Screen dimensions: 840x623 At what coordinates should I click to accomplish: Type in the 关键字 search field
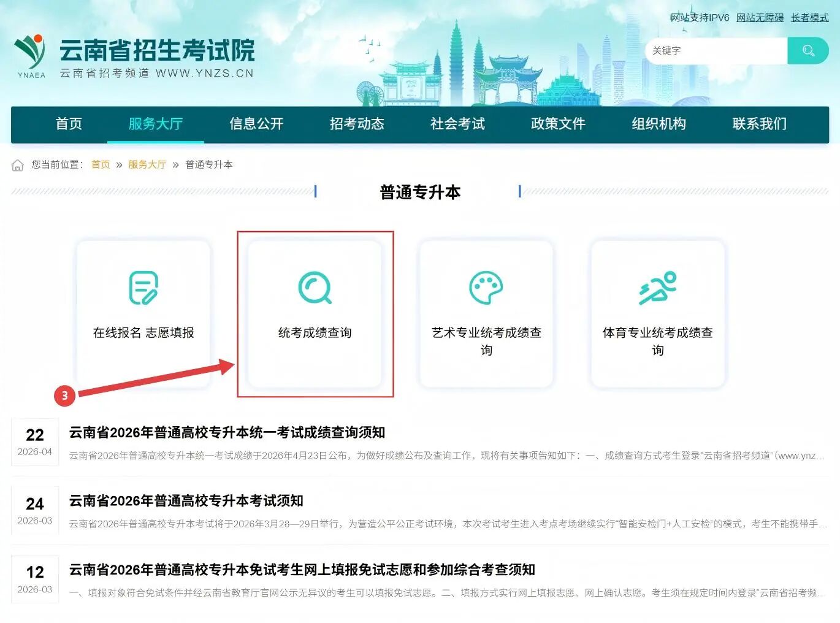pyautogui.click(x=716, y=51)
